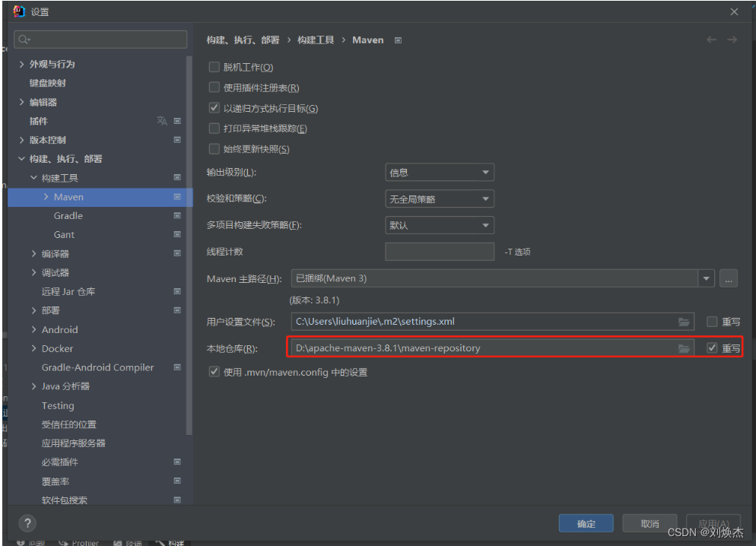Enable 打印异常堆栈跟踪 checkbox

(x=214, y=129)
